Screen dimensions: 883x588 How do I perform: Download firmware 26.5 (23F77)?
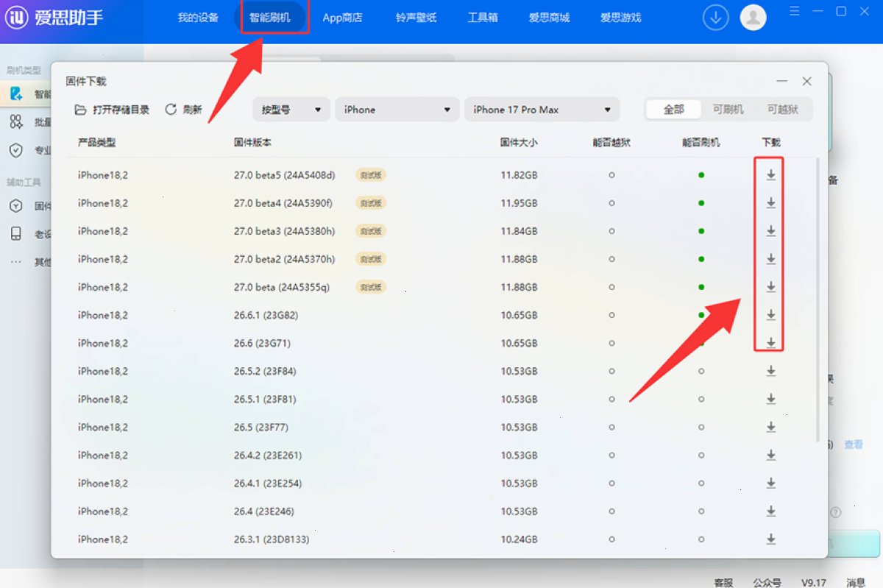click(770, 427)
